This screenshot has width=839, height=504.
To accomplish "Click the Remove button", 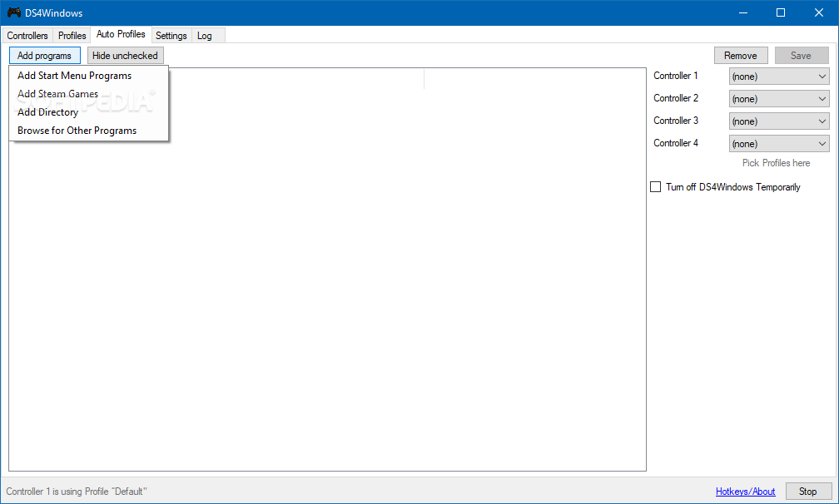I will pyautogui.click(x=741, y=56).
